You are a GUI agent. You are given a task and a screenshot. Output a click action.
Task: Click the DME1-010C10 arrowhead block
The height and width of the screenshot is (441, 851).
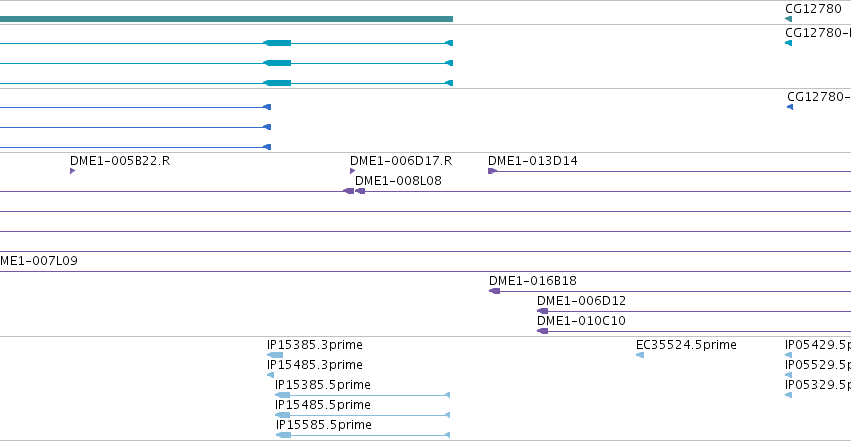(x=542, y=331)
